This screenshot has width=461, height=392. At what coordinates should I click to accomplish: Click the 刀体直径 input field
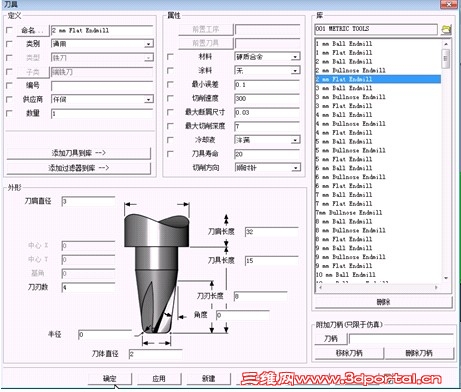[x=156, y=354]
